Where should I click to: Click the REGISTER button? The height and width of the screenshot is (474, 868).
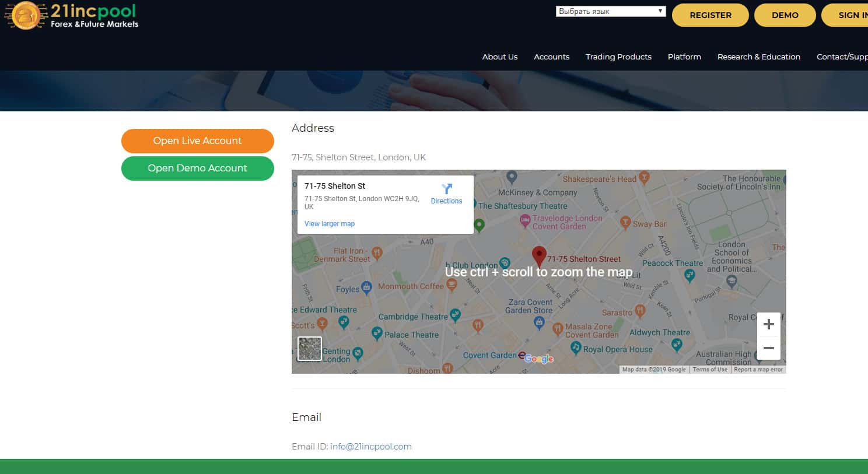coord(710,15)
